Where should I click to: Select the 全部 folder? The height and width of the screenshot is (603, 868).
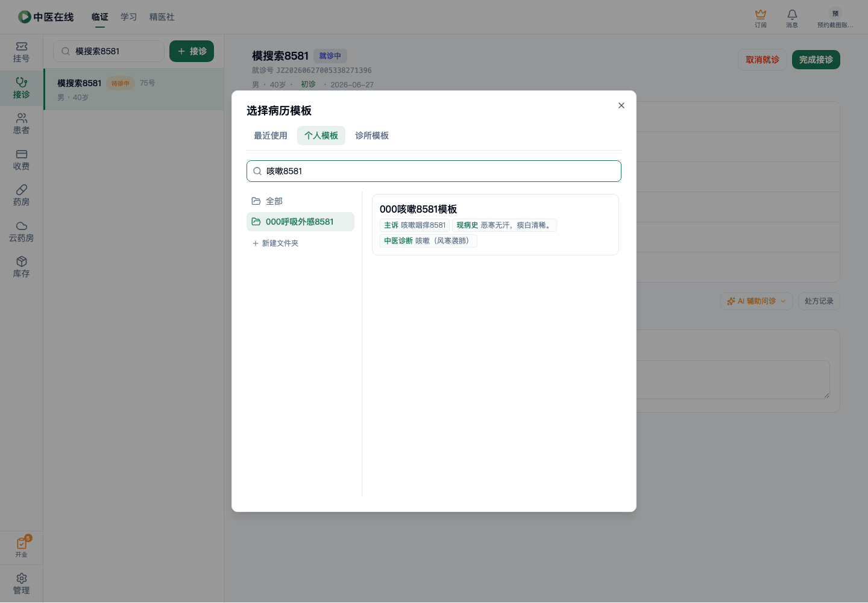[x=300, y=201]
